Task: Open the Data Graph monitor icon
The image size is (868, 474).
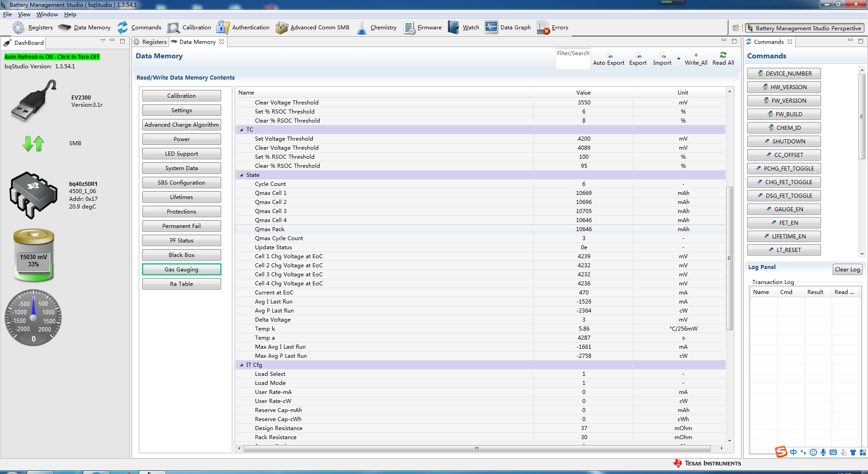Action: [491, 28]
